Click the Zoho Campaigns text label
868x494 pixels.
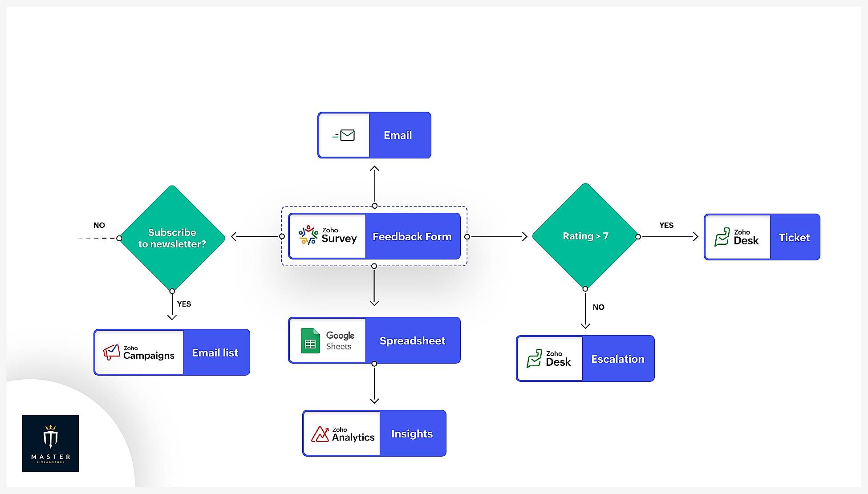(149, 352)
